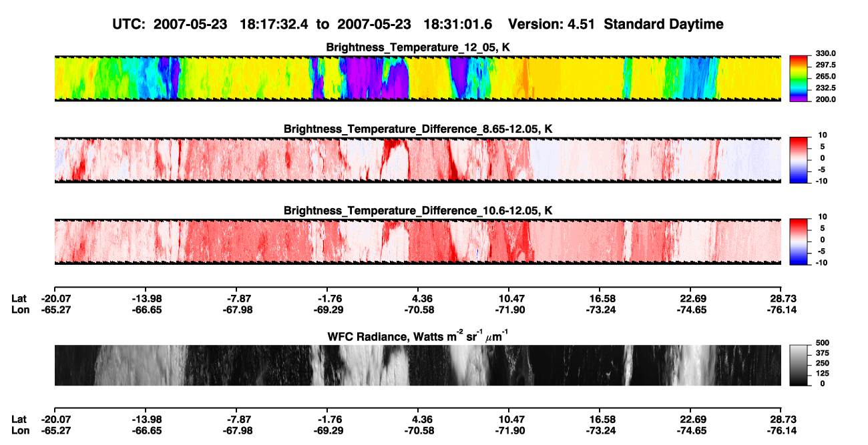Click the Brightness_Temperature_Difference_10.6-12.05, K title
The width and height of the screenshot is (868, 445).
pos(418,211)
